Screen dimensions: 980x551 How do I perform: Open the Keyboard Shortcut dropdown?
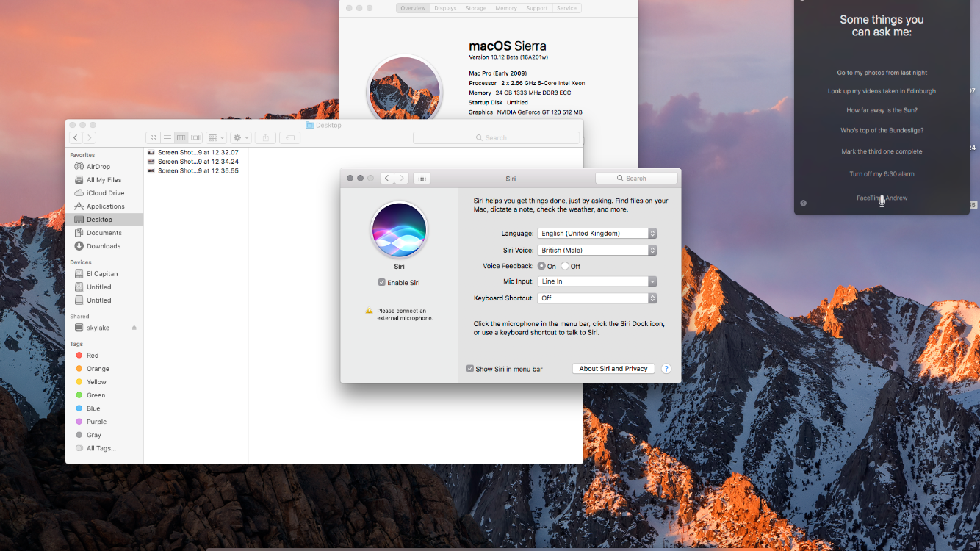point(597,298)
